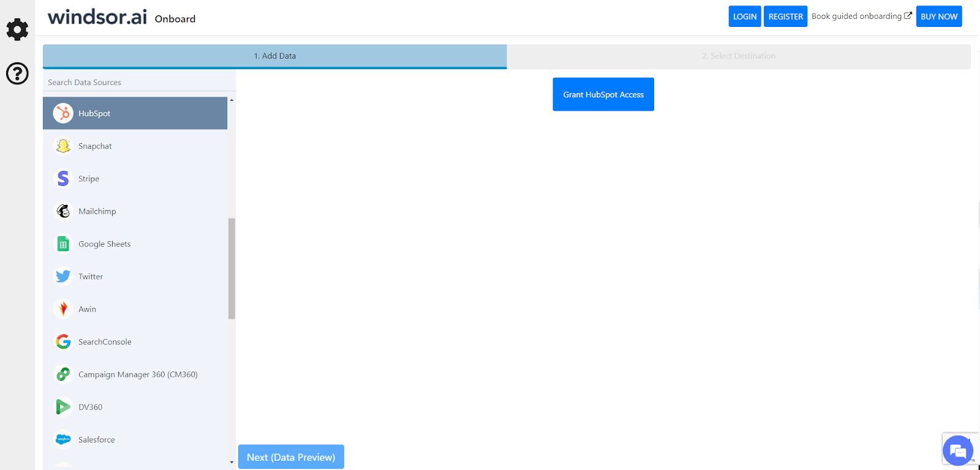Choose the Mailchimp row label

pyautogui.click(x=97, y=211)
